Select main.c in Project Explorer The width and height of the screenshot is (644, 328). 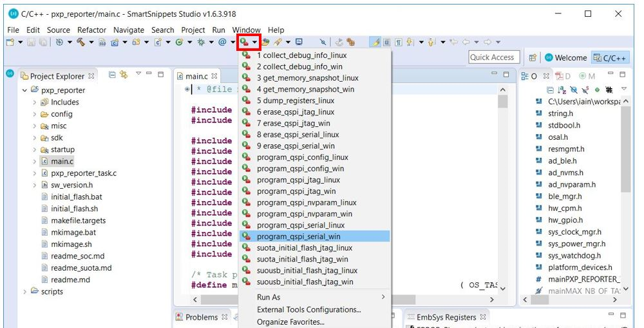pos(62,162)
